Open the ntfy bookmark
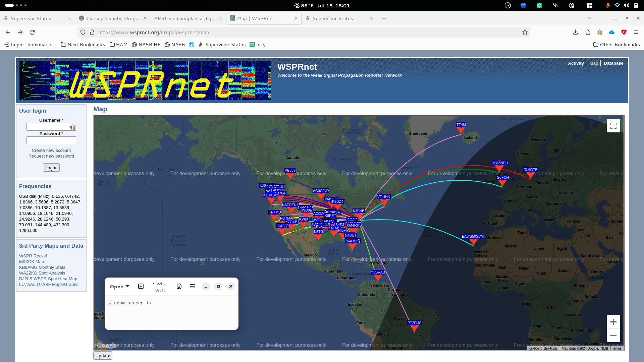 pos(258,45)
